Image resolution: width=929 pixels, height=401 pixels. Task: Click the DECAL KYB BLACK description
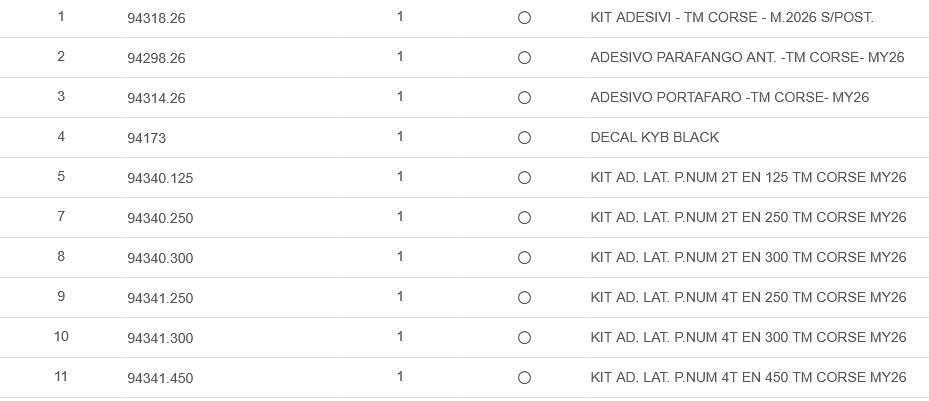click(654, 138)
